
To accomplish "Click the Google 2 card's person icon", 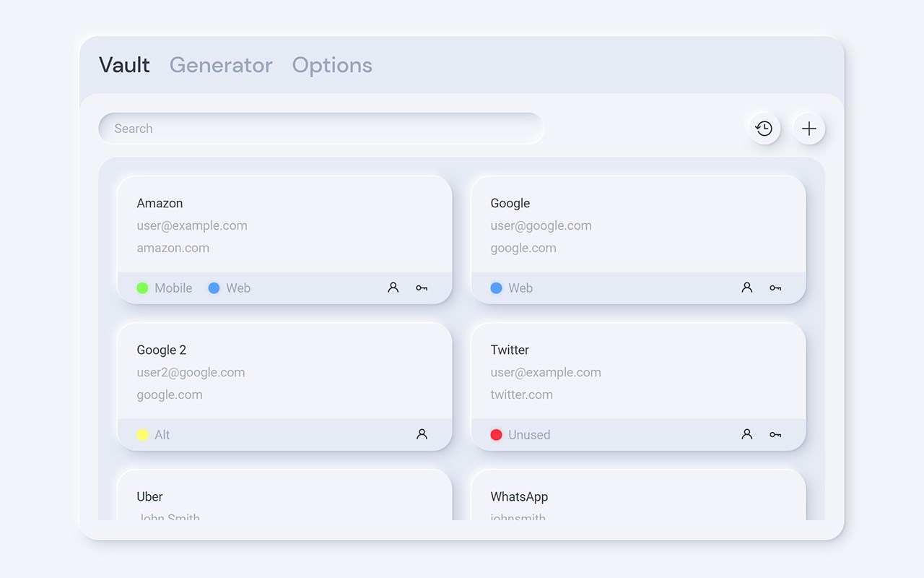I will [x=422, y=434].
